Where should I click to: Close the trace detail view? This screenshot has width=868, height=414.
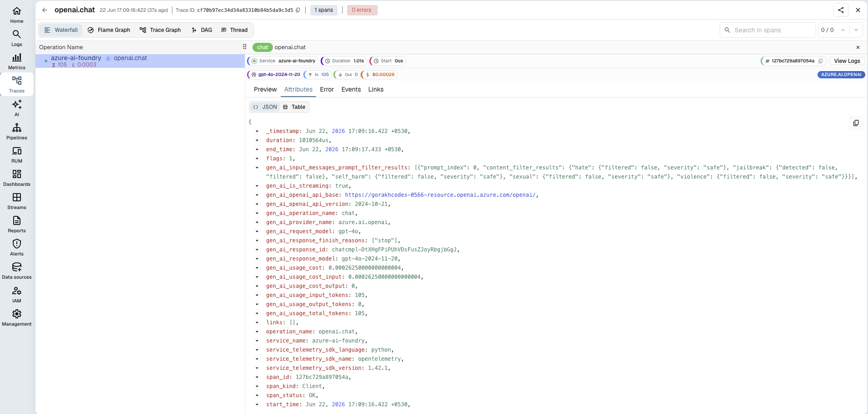point(858,10)
